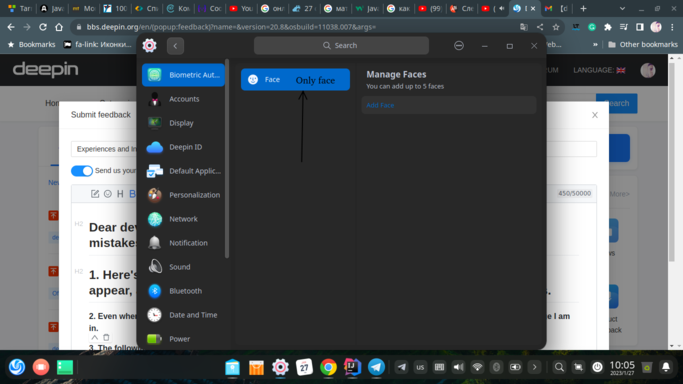The height and width of the screenshot is (384, 683).
Task: Open Network settings in sidebar
Action: (183, 219)
